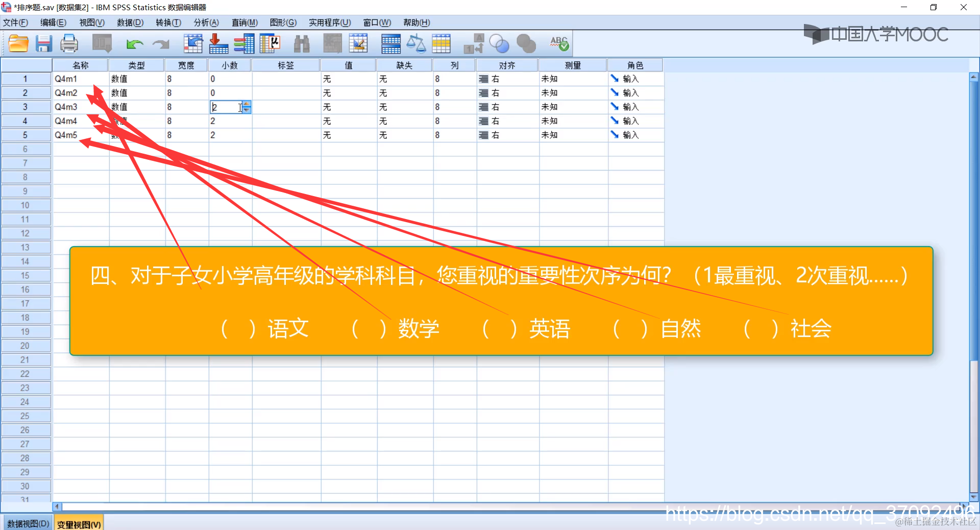Open the 直销(M) menu

pyautogui.click(x=244, y=22)
